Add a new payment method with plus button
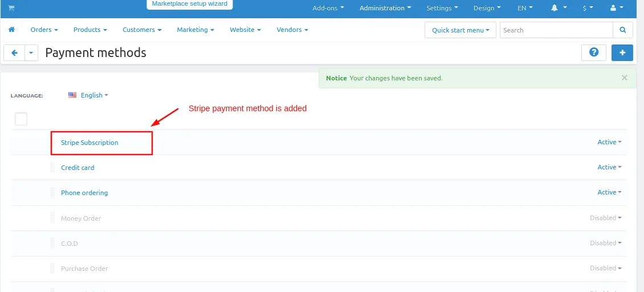This screenshot has height=292, width=644. click(622, 52)
